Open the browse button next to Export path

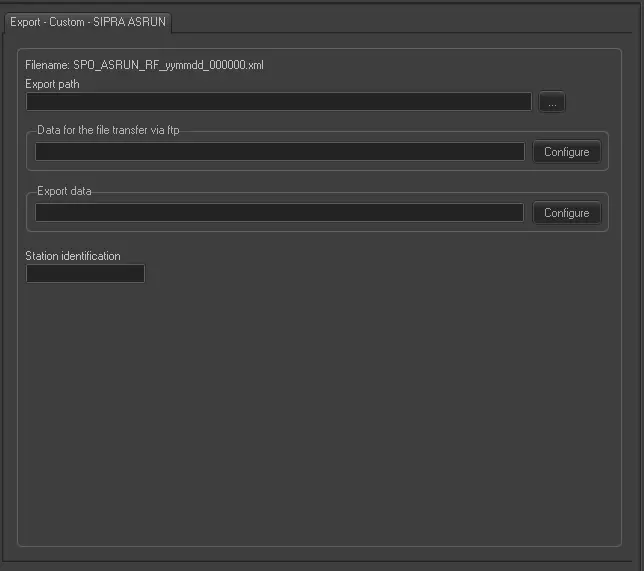click(552, 102)
